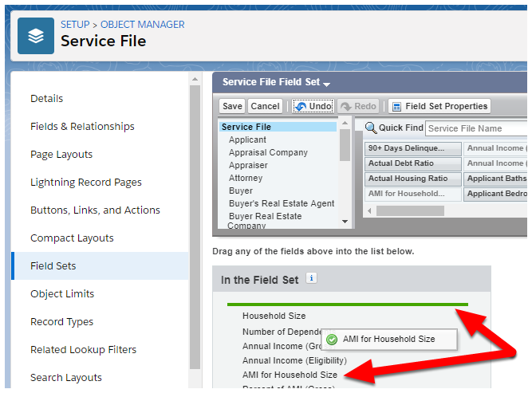
Task: Open Fields & Relationships in the sidebar
Action: pos(82,127)
